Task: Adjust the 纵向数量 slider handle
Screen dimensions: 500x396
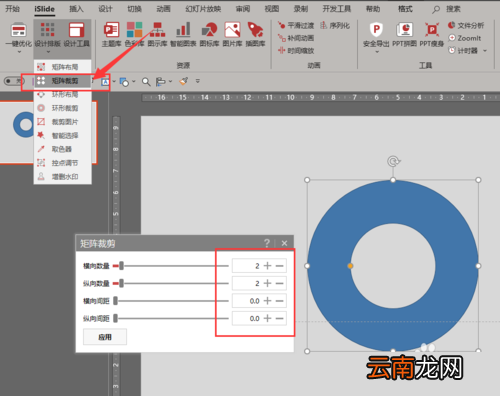Action: pyautogui.click(x=121, y=283)
